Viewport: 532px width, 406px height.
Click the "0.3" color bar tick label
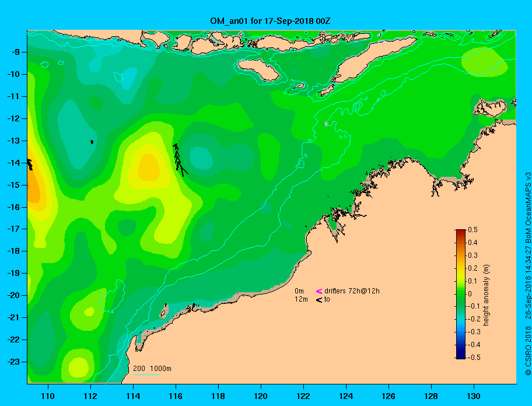click(473, 256)
